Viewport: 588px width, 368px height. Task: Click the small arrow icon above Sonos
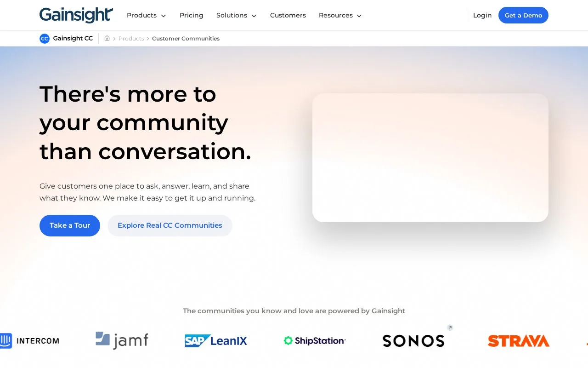[450, 328]
